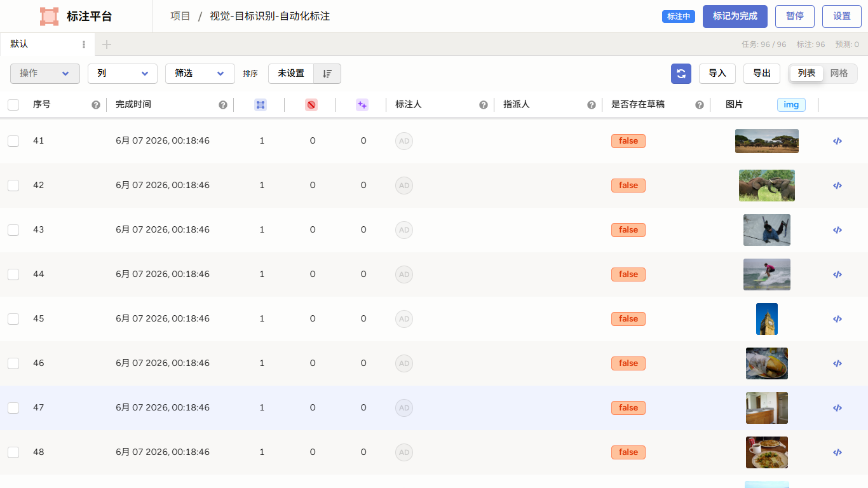The width and height of the screenshot is (868, 488).
Task: Click the 导入 import button
Action: pyautogui.click(x=717, y=74)
